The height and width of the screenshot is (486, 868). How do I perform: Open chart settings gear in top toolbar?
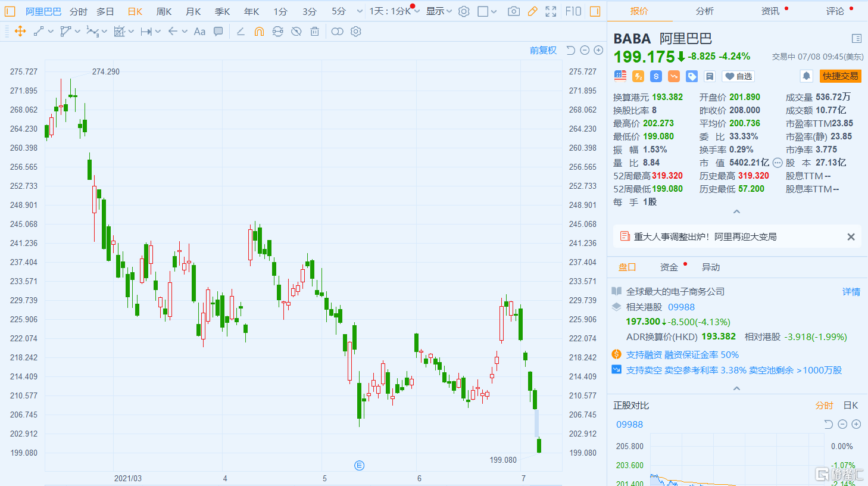point(464,11)
